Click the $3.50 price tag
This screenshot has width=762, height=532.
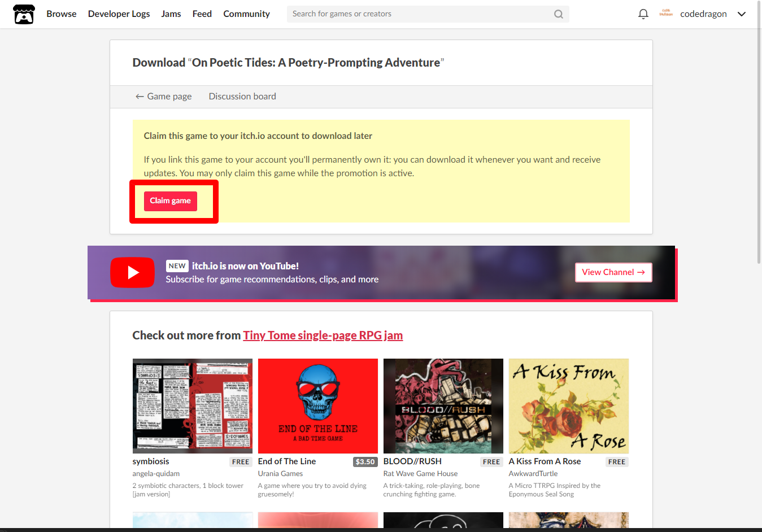365,462
